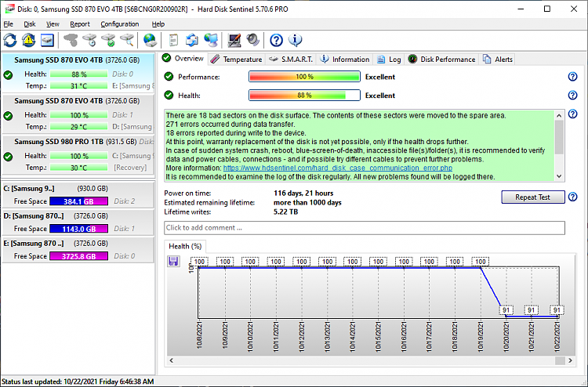Screen dimensions: 588x387
Task: Click green check status icon beside Performance label
Action: (x=169, y=77)
